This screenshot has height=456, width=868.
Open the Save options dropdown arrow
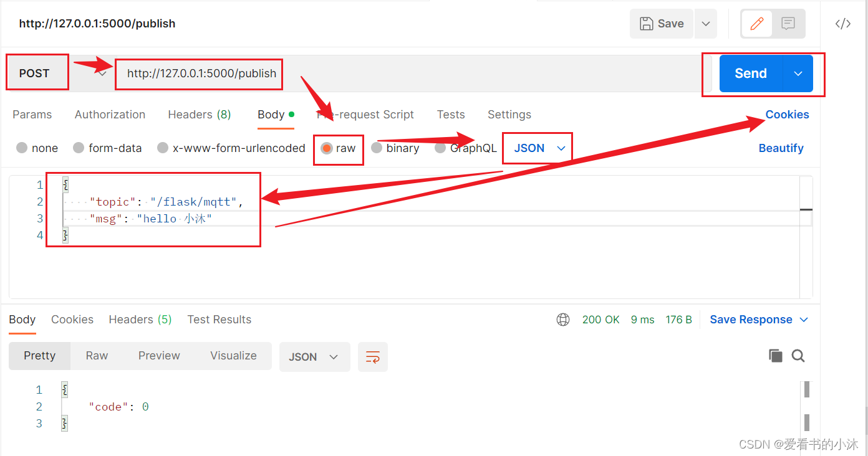(706, 24)
